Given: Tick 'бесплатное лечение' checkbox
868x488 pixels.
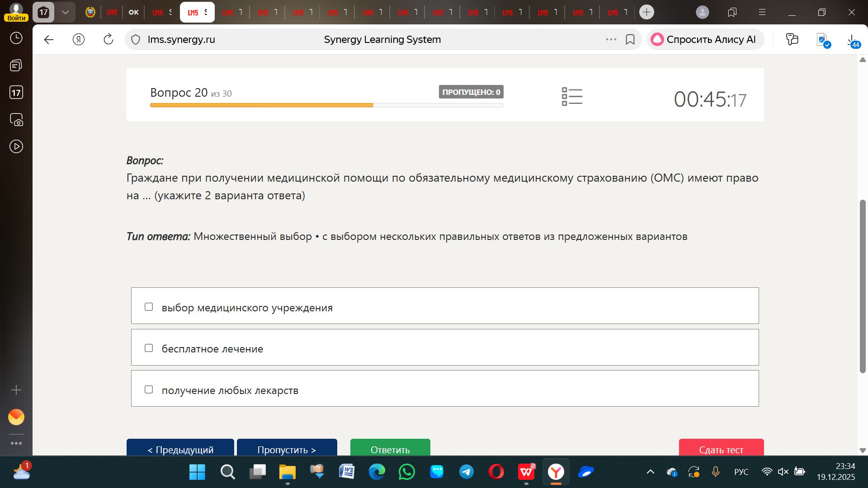Looking at the screenshot, I should [149, 348].
